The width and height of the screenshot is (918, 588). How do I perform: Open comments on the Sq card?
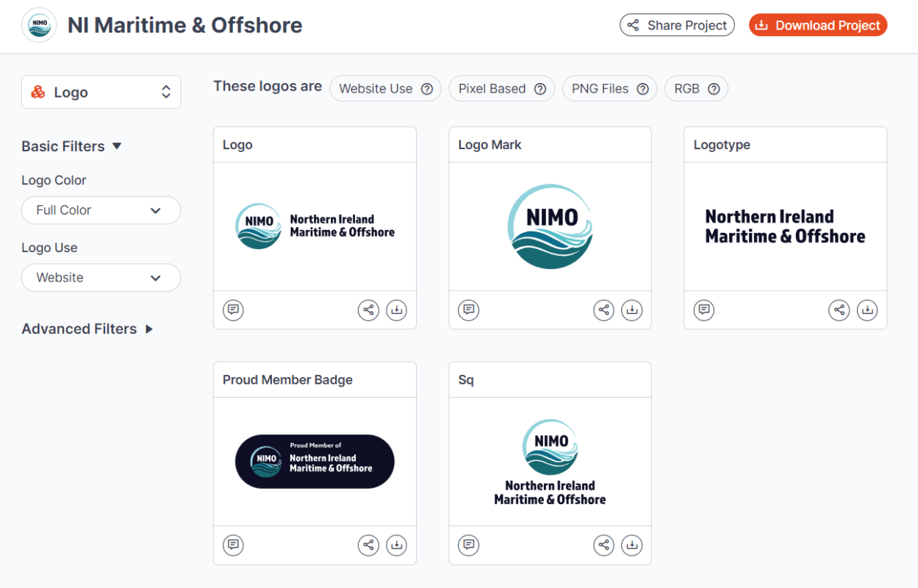[468, 545]
